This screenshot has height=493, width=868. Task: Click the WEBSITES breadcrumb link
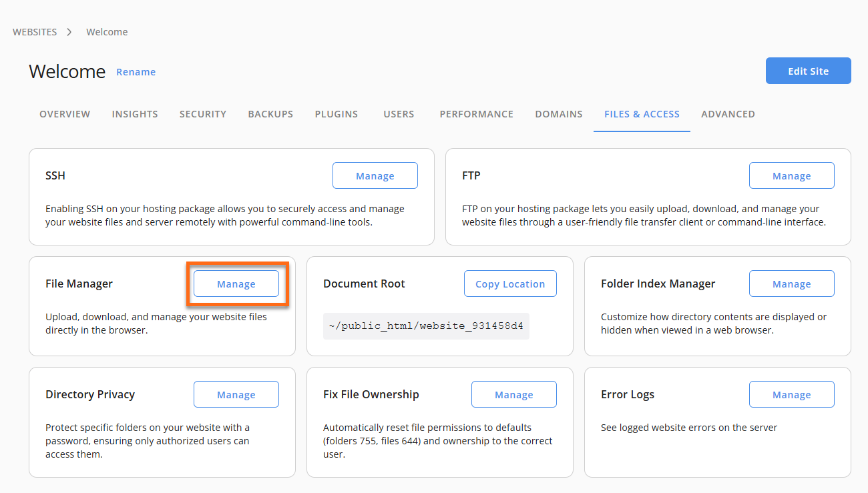(x=35, y=32)
